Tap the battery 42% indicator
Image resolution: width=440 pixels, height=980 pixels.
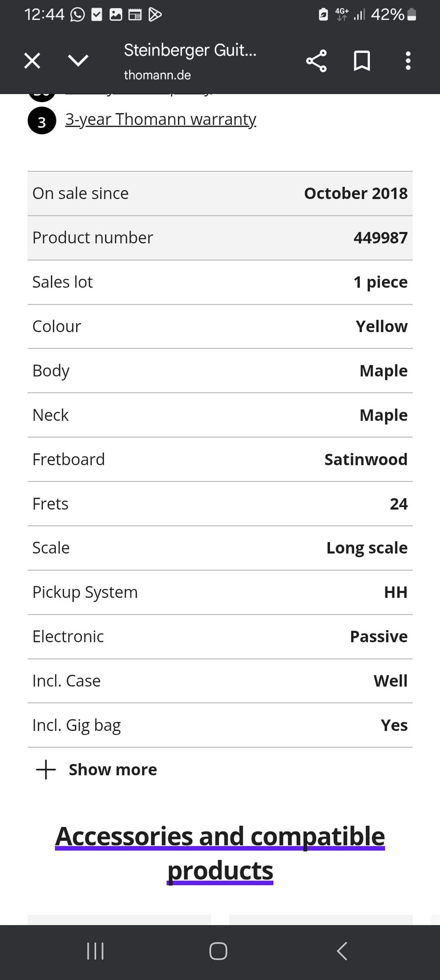pyautogui.click(x=393, y=15)
